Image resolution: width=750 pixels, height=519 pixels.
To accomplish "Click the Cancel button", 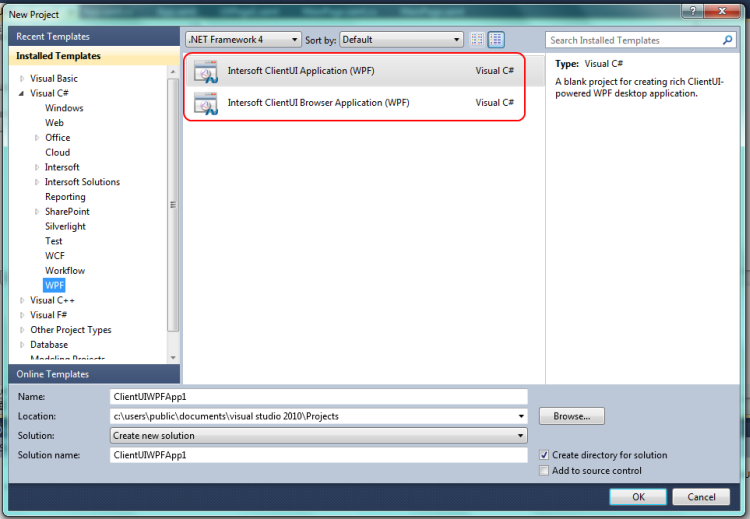I will pyautogui.click(x=701, y=497).
